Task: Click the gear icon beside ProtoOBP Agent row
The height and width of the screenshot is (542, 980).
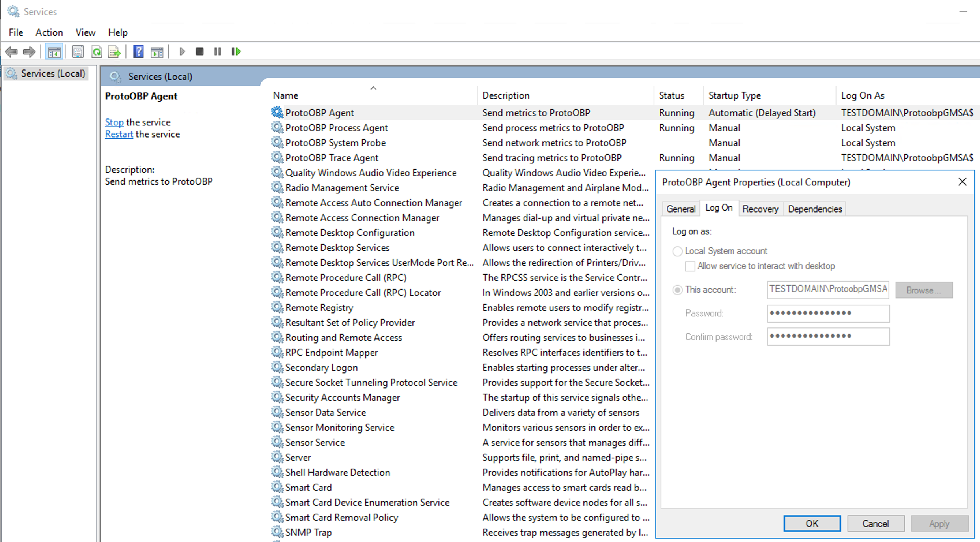Action: (x=277, y=112)
